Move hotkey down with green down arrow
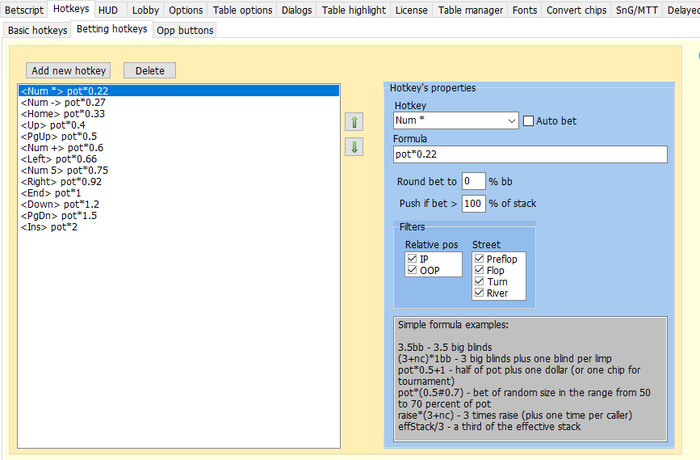The image size is (700, 460). [x=354, y=147]
